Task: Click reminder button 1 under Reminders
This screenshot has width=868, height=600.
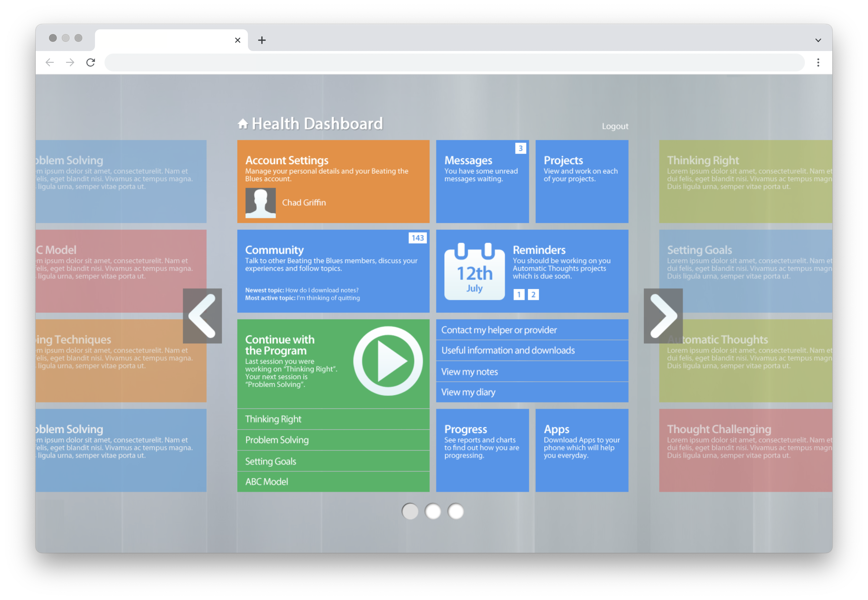Action: [x=519, y=295]
